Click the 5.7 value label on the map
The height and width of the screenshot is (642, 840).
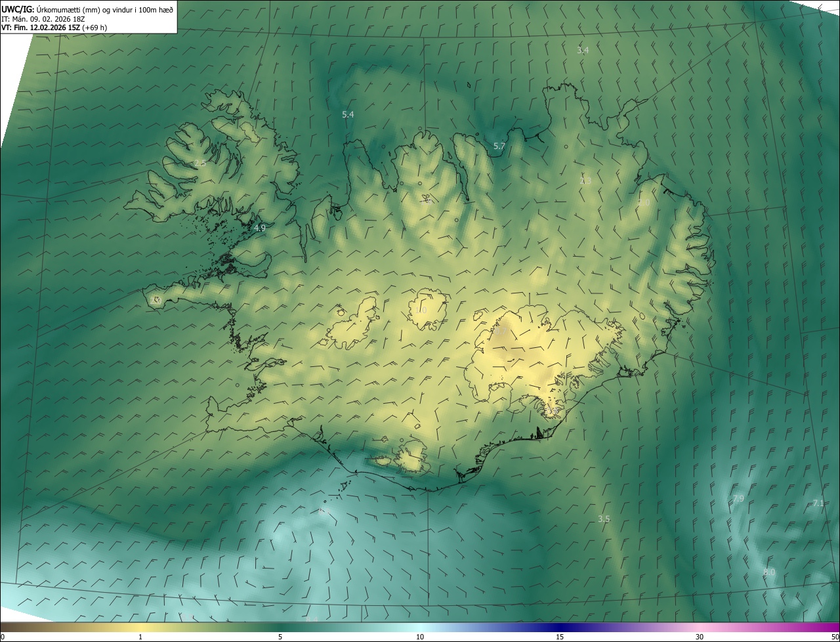pyautogui.click(x=499, y=146)
